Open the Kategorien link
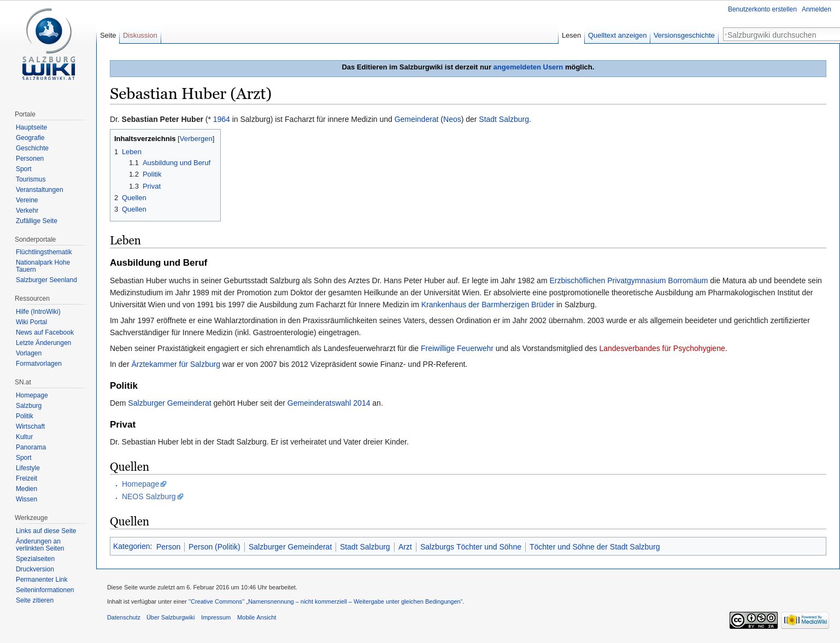Image resolution: width=840 pixels, height=643 pixels. point(131,546)
